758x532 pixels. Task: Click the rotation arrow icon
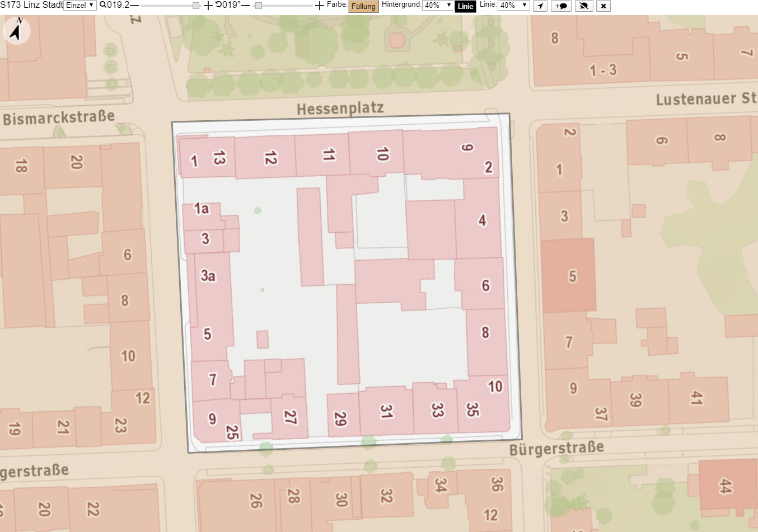click(218, 5)
